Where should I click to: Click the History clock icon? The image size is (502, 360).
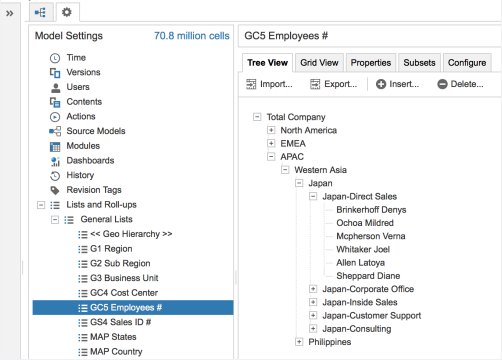point(55,176)
